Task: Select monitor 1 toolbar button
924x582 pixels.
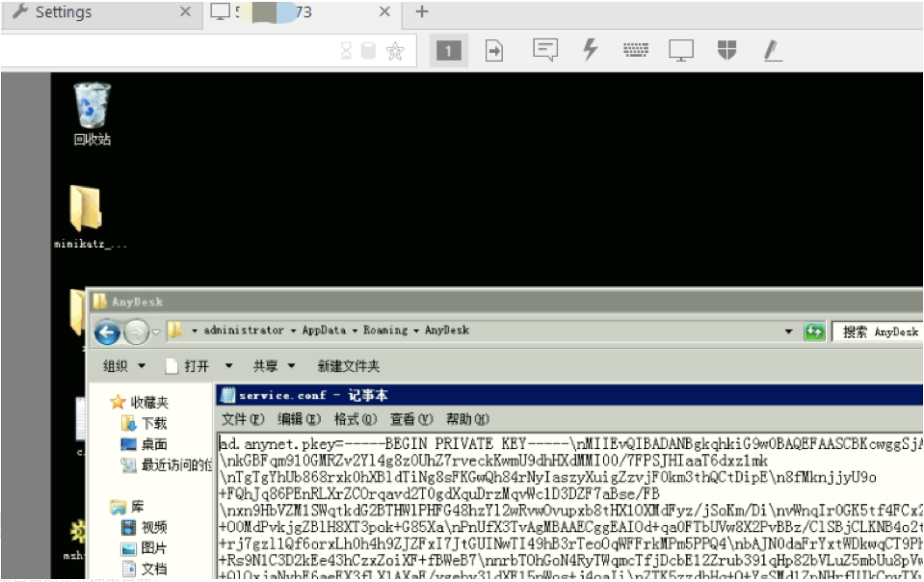Action: pos(448,50)
